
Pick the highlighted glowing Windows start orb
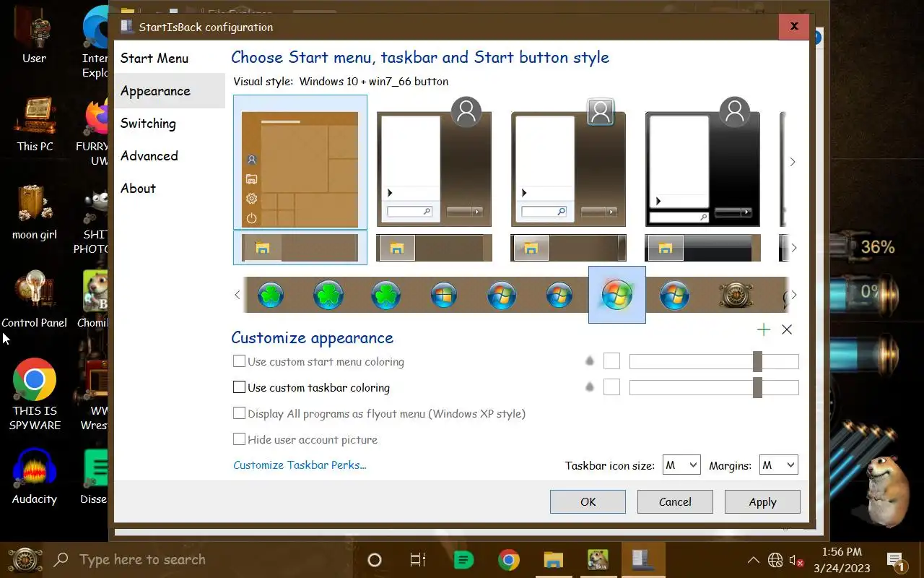click(617, 295)
